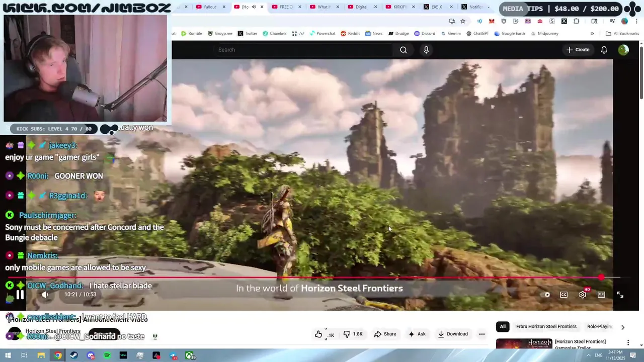This screenshot has width=644, height=362.
Task: Open the ChatGPT bookmark
Action: coord(477,34)
